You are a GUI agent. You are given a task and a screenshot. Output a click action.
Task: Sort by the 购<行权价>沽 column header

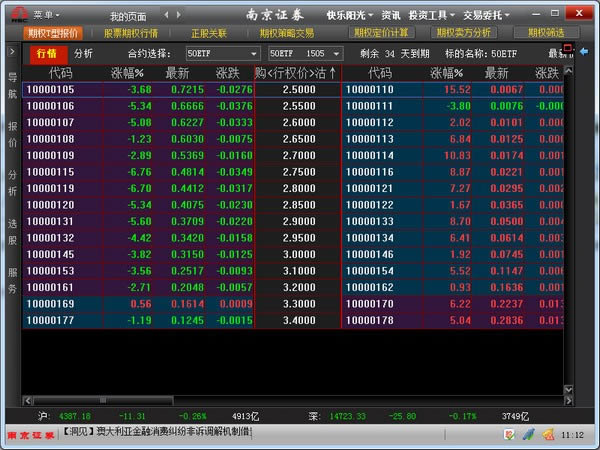[298, 73]
